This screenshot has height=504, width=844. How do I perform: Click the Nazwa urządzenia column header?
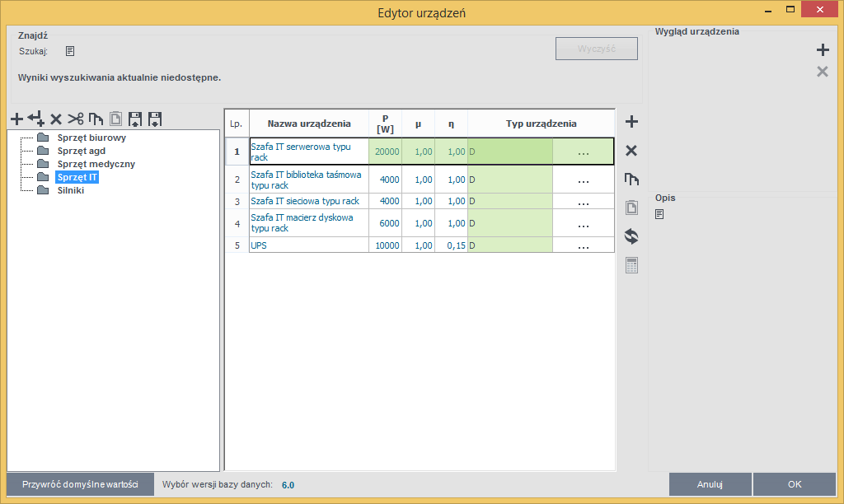coord(309,124)
